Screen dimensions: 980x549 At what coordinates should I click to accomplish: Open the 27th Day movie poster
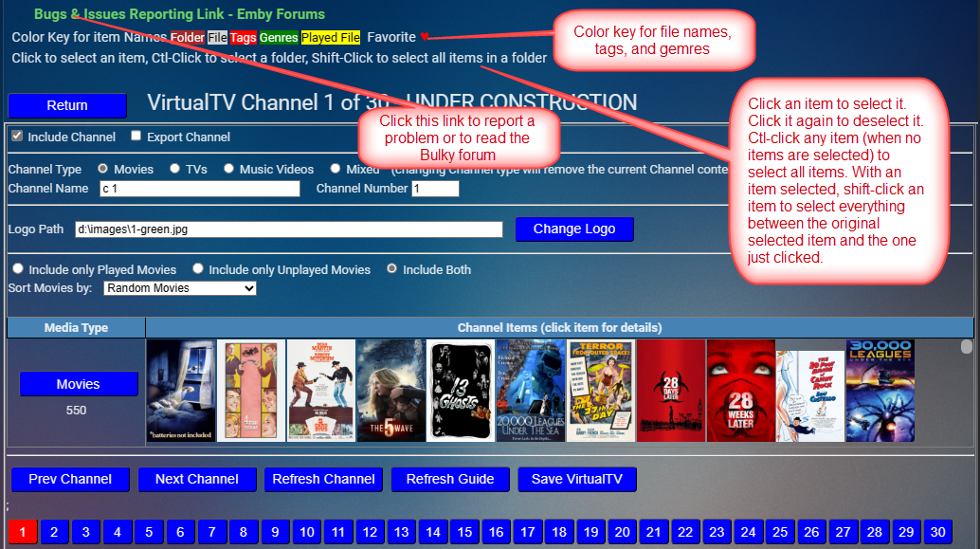tap(601, 391)
